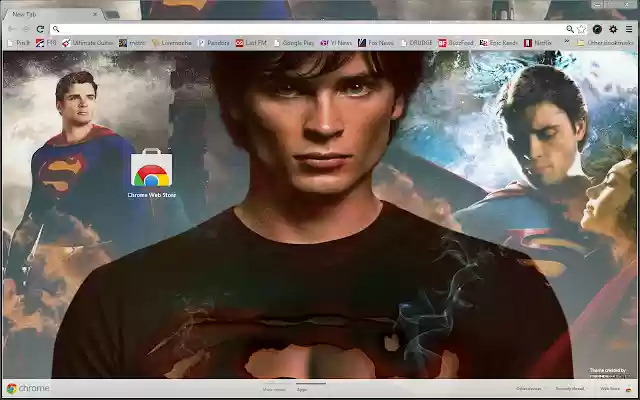
Task: Open the Fox News bookmark
Action: [376, 43]
